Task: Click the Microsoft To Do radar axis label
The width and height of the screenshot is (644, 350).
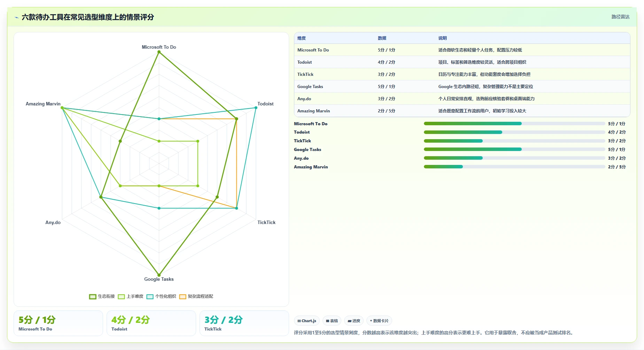Action: coord(159,47)
